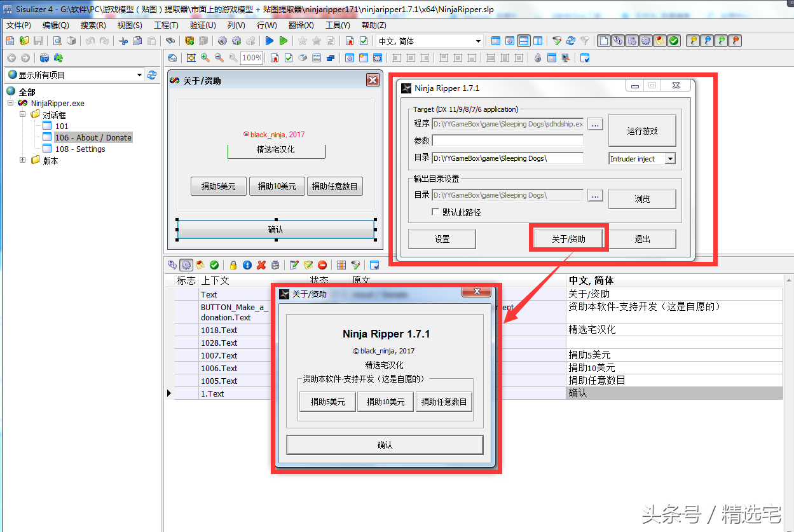Click the 浏览 button in Ninja Ripper

tap(642, 199)
